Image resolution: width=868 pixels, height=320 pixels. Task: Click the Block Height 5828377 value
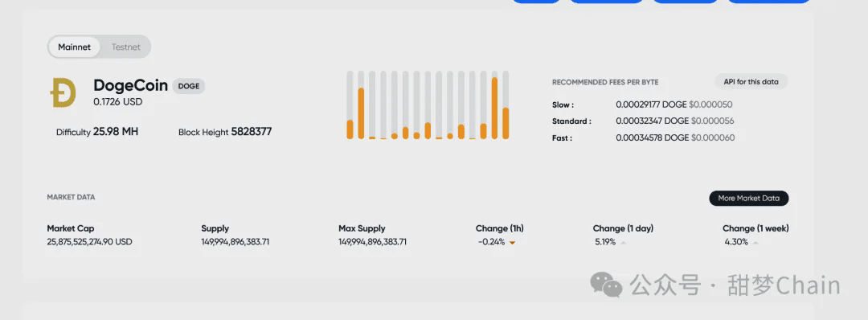(x=252, y=132)
